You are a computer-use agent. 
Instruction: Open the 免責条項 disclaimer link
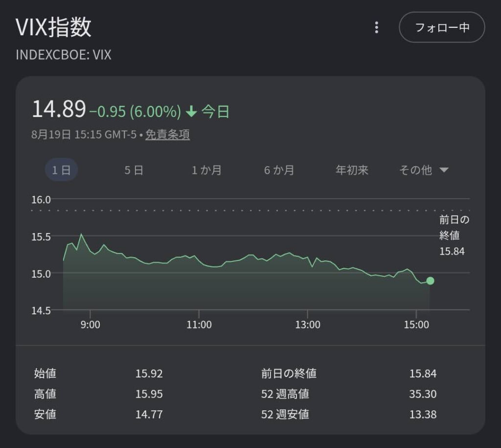(x=168, y=134)
